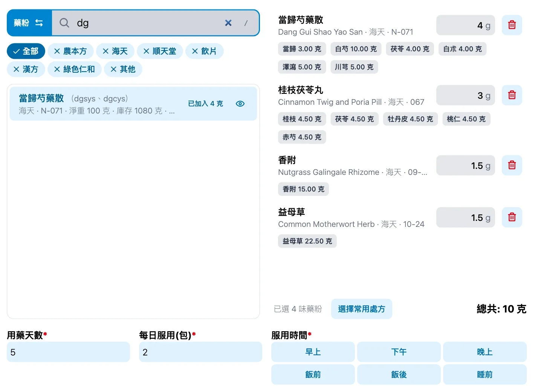Click the 每日服用(包) input field
The height and width of the screenshot is (392, 535).
pyautogui.click(x=201, y=352)
